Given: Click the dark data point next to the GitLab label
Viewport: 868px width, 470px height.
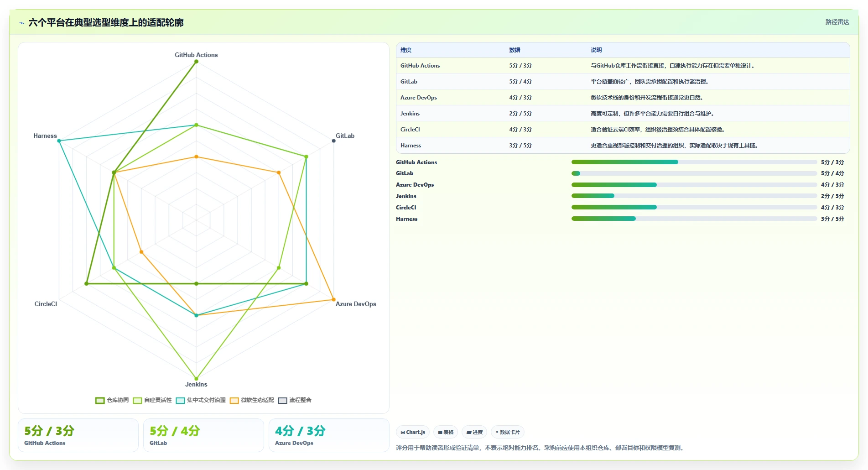Looking at the screenshot, I should pyautogui.click(x=333, y=141).
